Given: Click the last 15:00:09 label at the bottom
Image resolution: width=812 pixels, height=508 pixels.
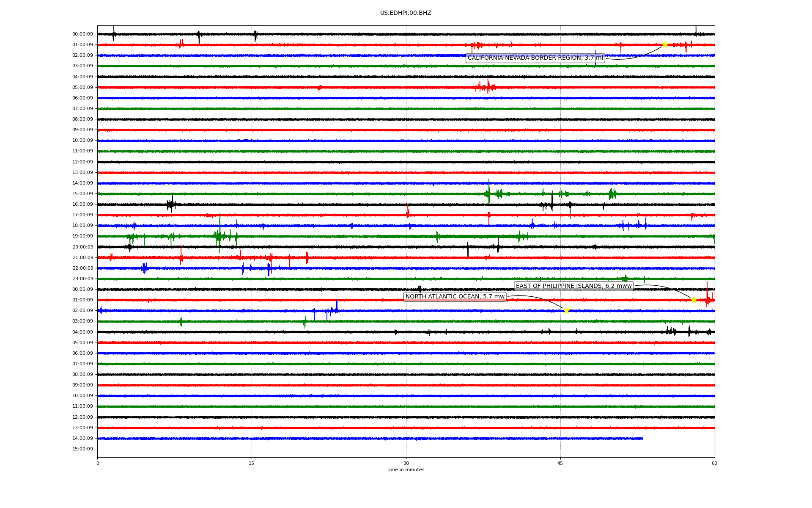Looking at the screenshot, I should (x=82, y=449).
